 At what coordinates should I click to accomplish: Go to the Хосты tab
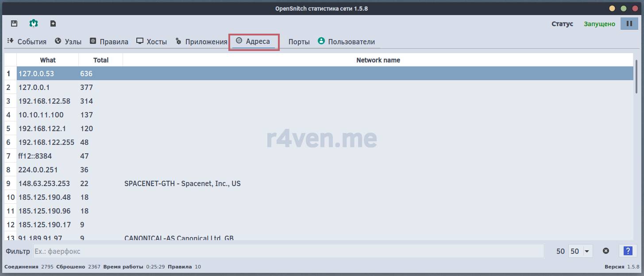151,42
